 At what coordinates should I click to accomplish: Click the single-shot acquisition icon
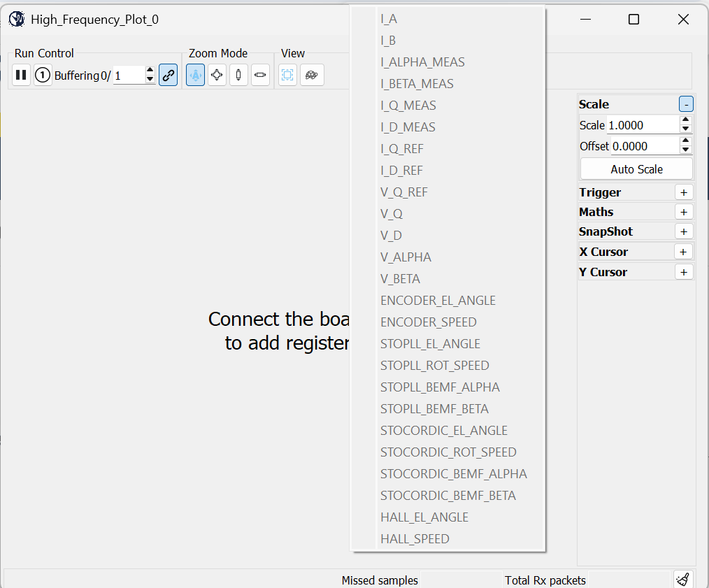[x=43, y=75]
